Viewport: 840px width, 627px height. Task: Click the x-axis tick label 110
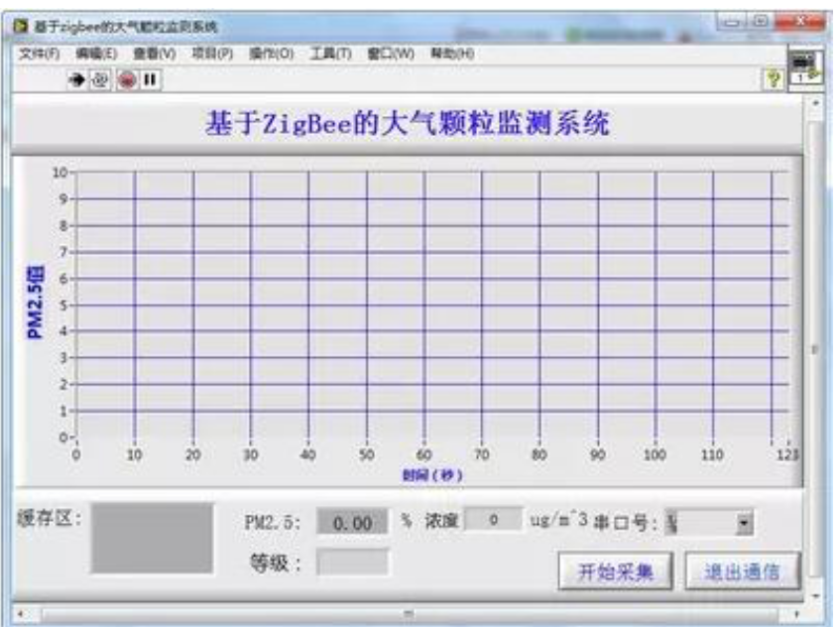[712, 454]
